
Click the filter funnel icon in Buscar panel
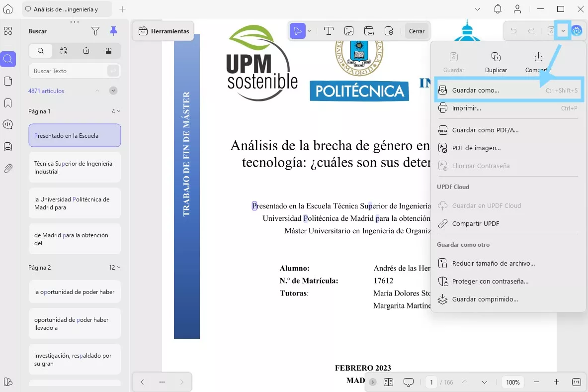click(x=95, y=31)
